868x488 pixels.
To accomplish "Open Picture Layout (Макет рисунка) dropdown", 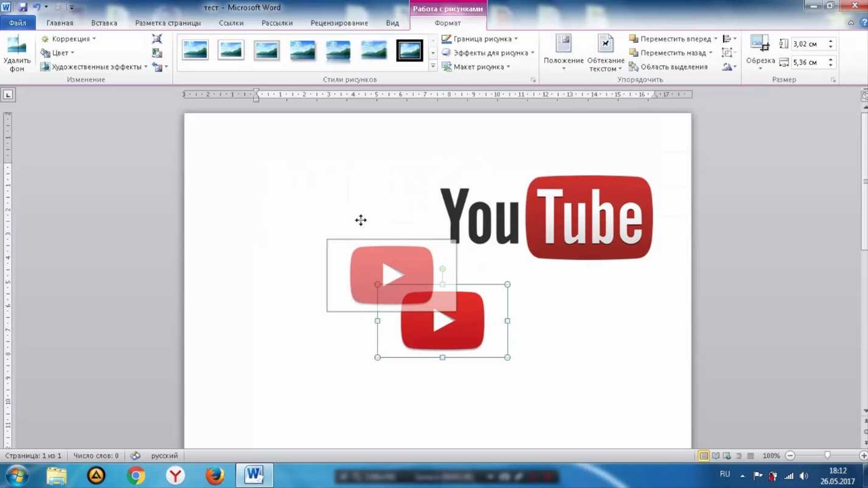I will point(476,67).
